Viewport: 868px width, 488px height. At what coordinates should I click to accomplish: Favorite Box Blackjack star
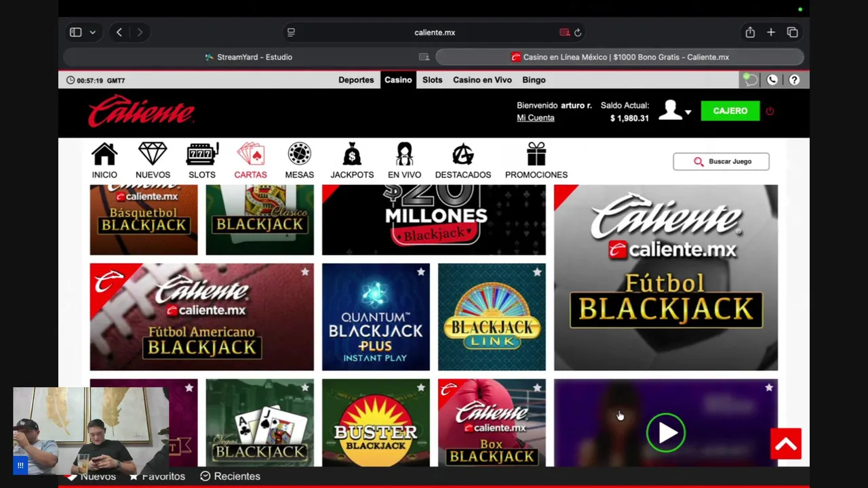point(537,388)
